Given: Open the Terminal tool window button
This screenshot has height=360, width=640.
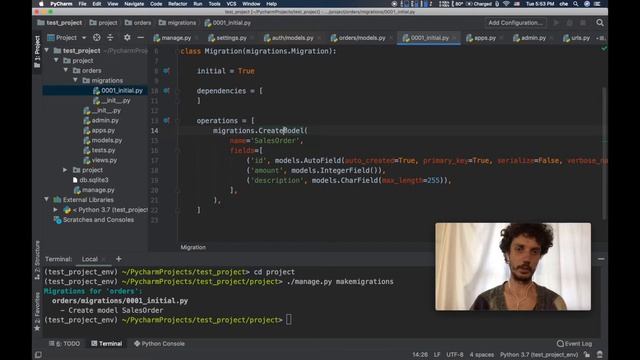Looking at the screenshot, I should tap(107, 344).
